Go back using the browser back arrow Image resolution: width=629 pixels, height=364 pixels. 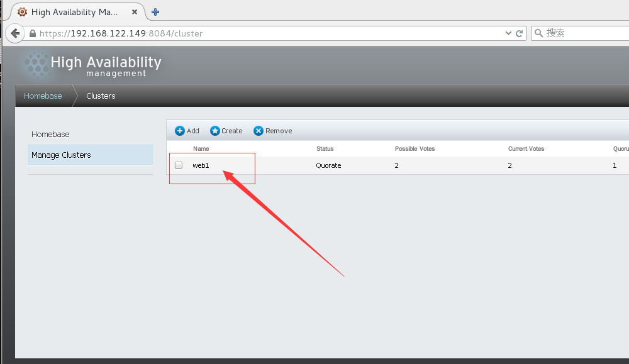click(x=16, y=33)
